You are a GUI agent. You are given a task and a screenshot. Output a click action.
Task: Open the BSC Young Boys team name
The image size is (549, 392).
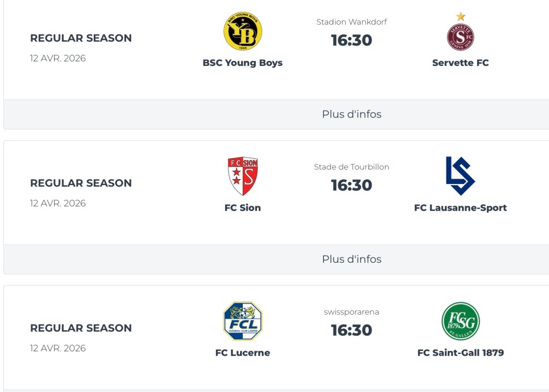tap(242, 63)
